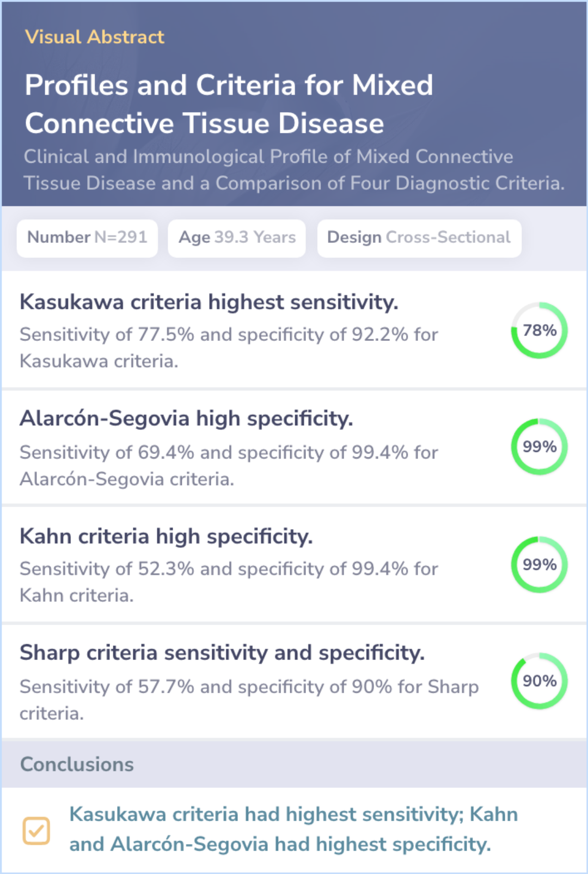Click the 90% Sharp criteria progress ring
This screenshot has height=874, width=588.
(539, 681)
